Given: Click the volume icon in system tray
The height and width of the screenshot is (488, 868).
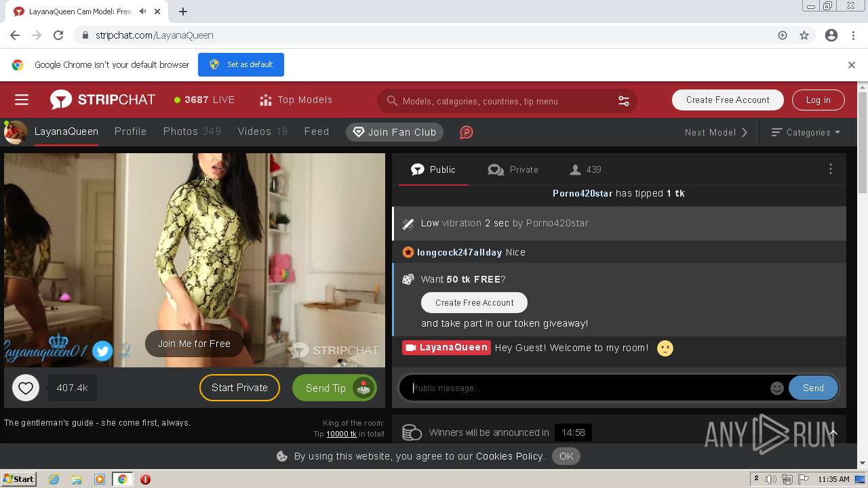Looking at the screenshot, I should point(772,479).
